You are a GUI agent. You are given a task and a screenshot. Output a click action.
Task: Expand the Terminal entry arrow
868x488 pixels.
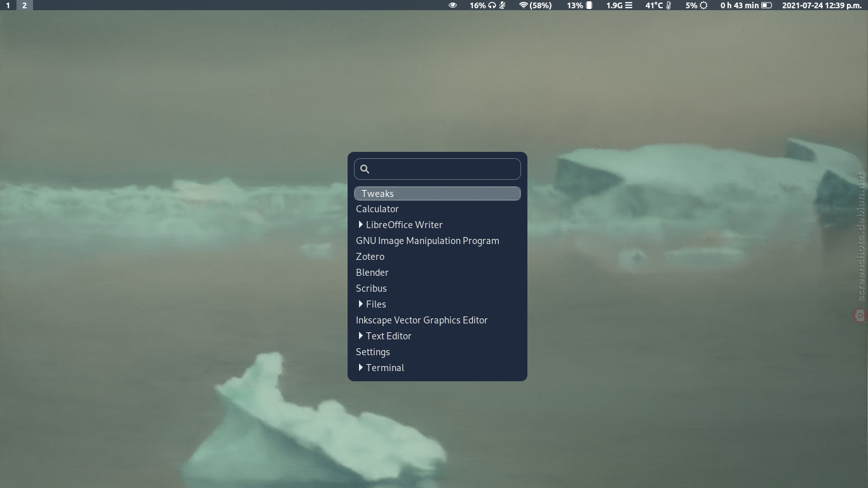click(x=360, y=367)
